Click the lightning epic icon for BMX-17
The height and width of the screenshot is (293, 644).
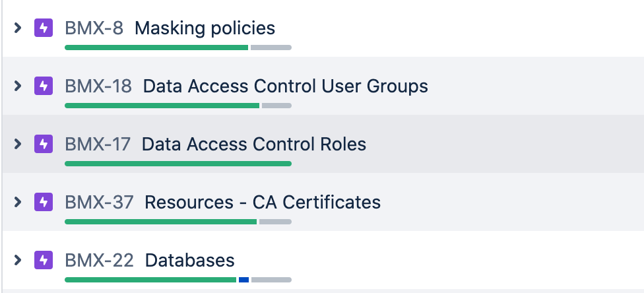[44, 144]
